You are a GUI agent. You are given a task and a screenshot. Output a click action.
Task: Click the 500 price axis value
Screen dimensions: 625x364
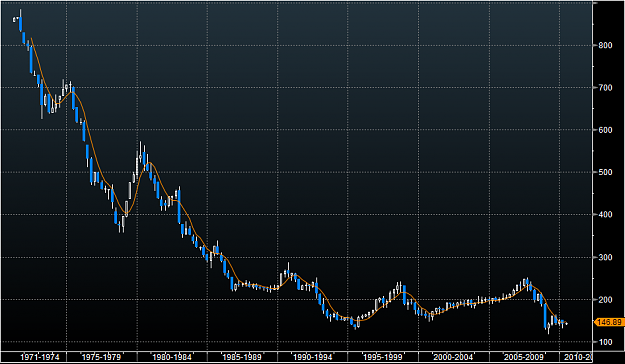605,172
